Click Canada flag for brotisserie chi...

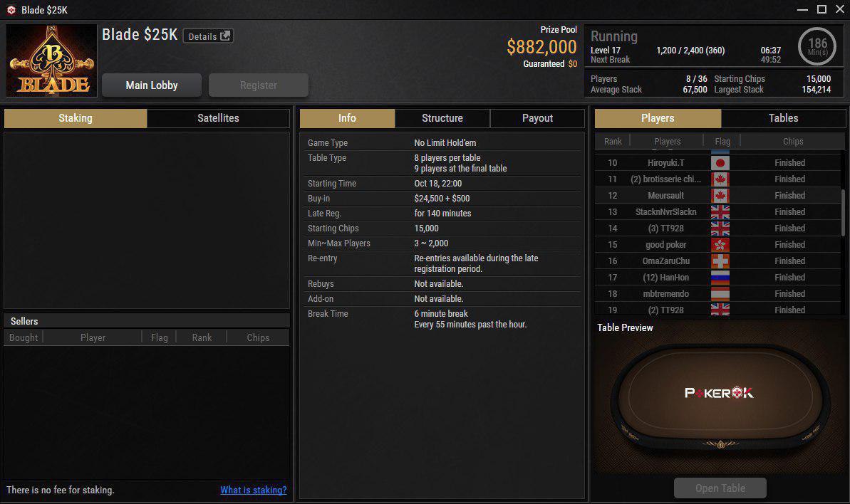coord(720,179)
